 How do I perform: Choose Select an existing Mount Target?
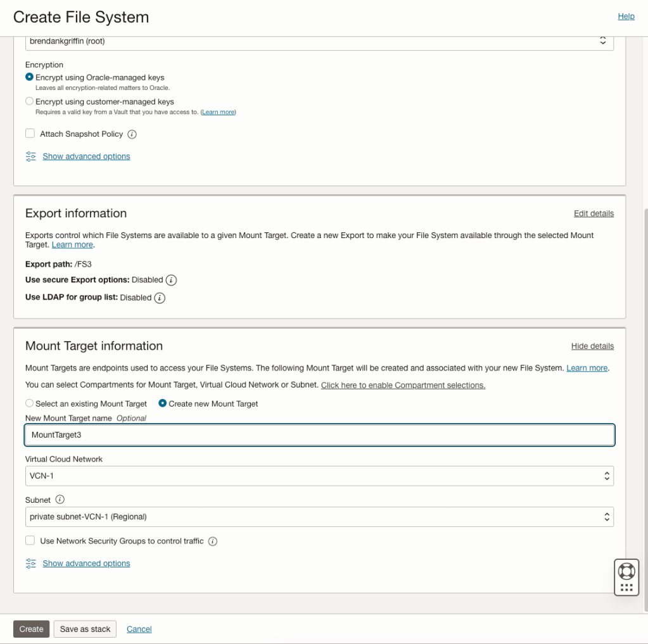click(x=30, y=403)
